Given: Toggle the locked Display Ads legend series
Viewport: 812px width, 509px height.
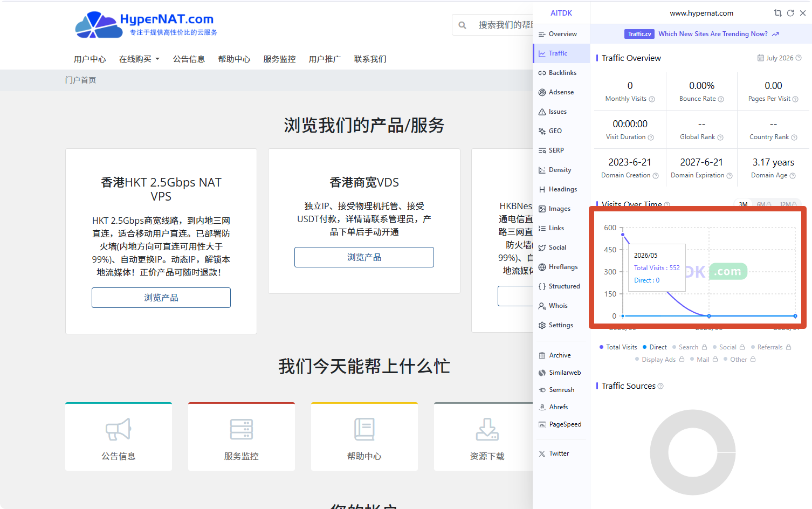Looking at the screenshot, I should [x=660, y=360].
